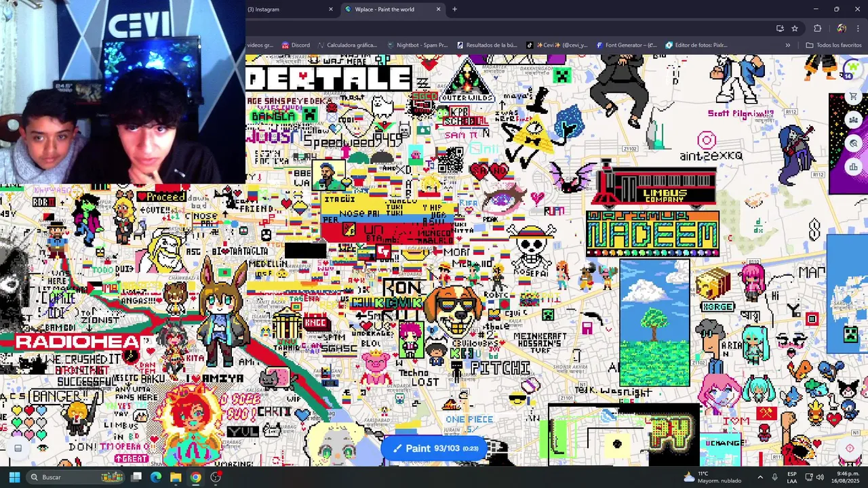The height and width of the screenshot is (488, 868).
Task: Click the NADEEM pixel art on the map
Action: pyautogui.click(x=652, y=235)
